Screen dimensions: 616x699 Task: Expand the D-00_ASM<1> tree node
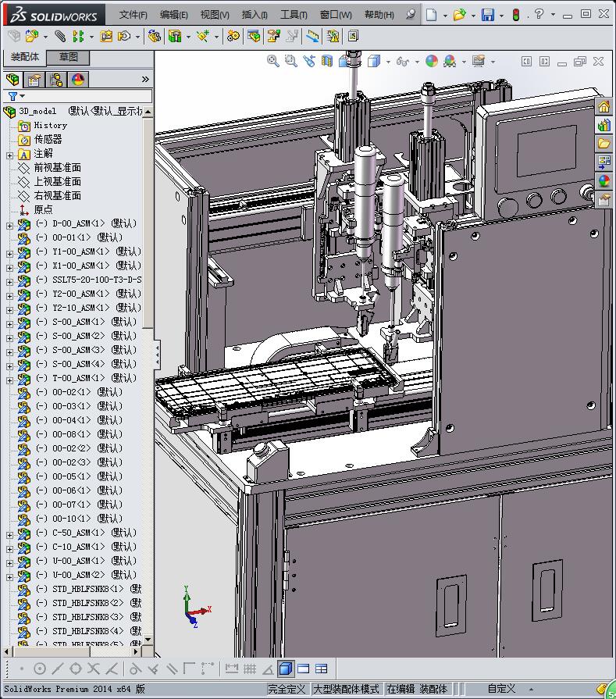coord(10,226)
